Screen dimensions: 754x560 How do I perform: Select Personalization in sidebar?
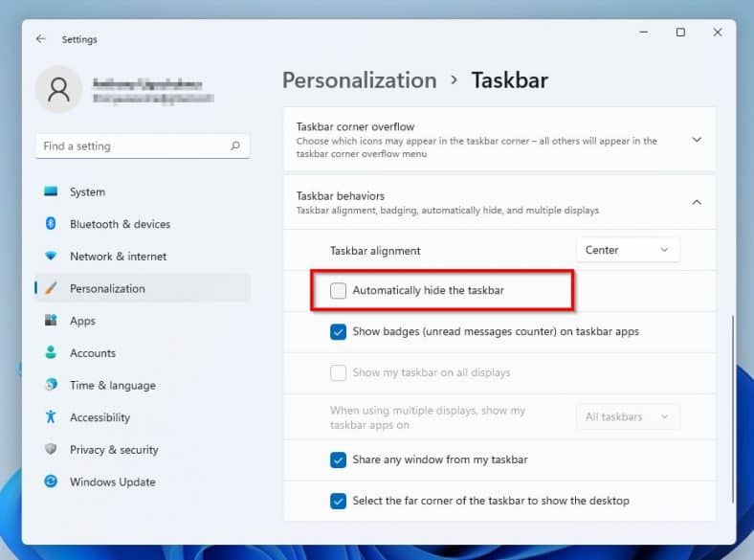pos(143,288)
